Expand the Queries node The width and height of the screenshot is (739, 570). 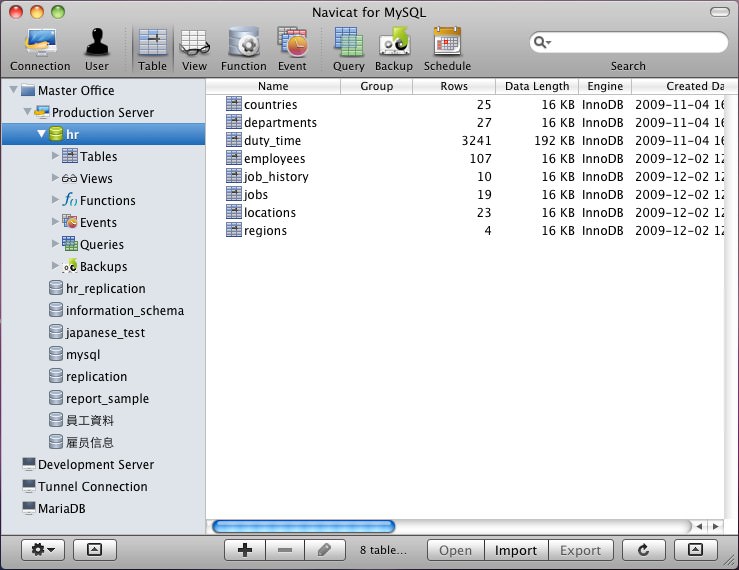click(x=55, y=243)
